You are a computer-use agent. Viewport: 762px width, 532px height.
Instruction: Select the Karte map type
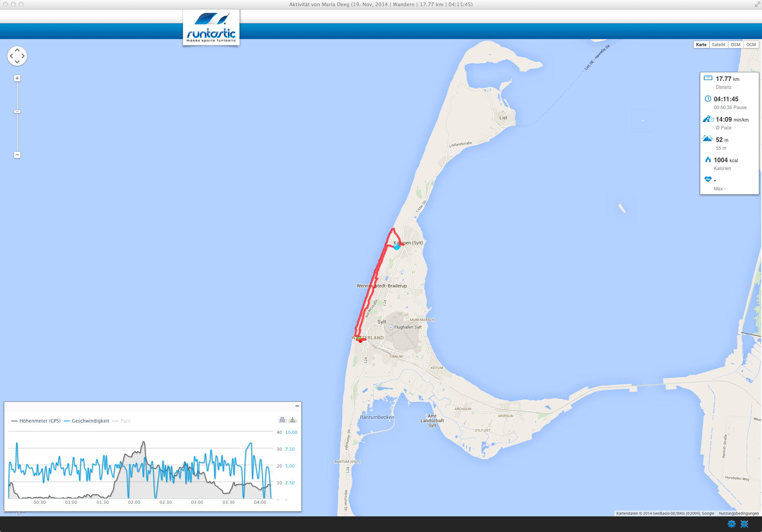701,45
